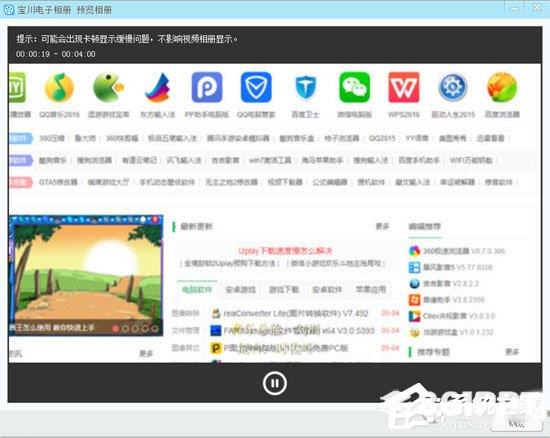Click the 360极速浏览器 icon in 编辑推荐

414,251
